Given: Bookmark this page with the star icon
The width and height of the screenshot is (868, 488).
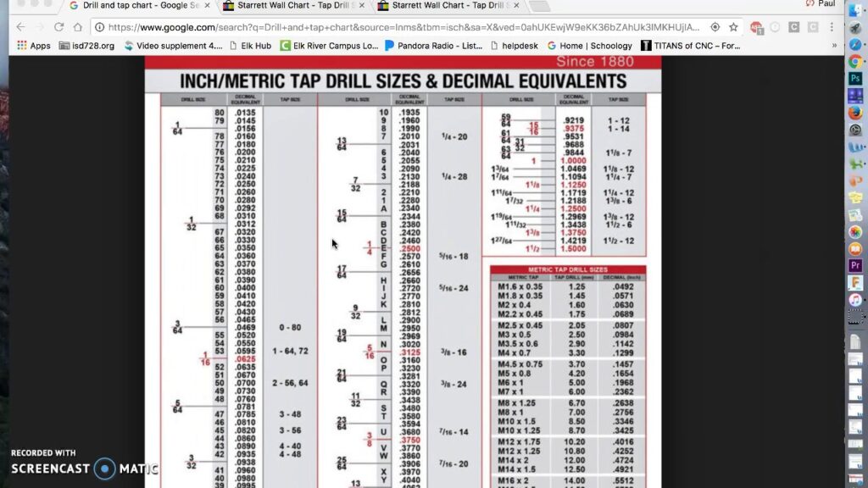Looking at the screenshot, I should pyautogui.click(x=733, y=27).
